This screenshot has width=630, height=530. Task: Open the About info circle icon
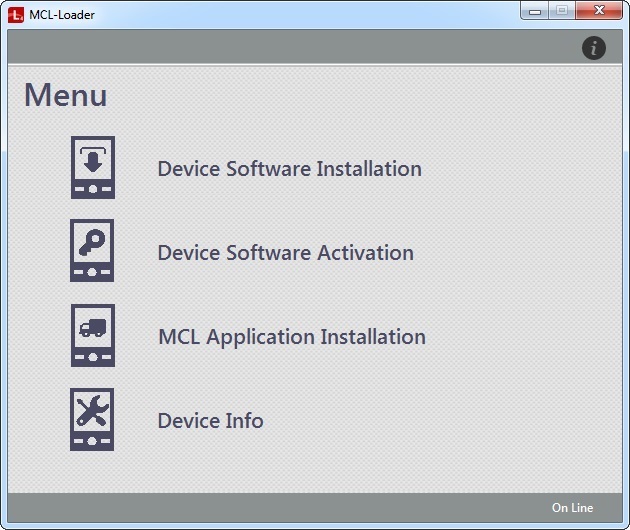[x=594, y=47]
